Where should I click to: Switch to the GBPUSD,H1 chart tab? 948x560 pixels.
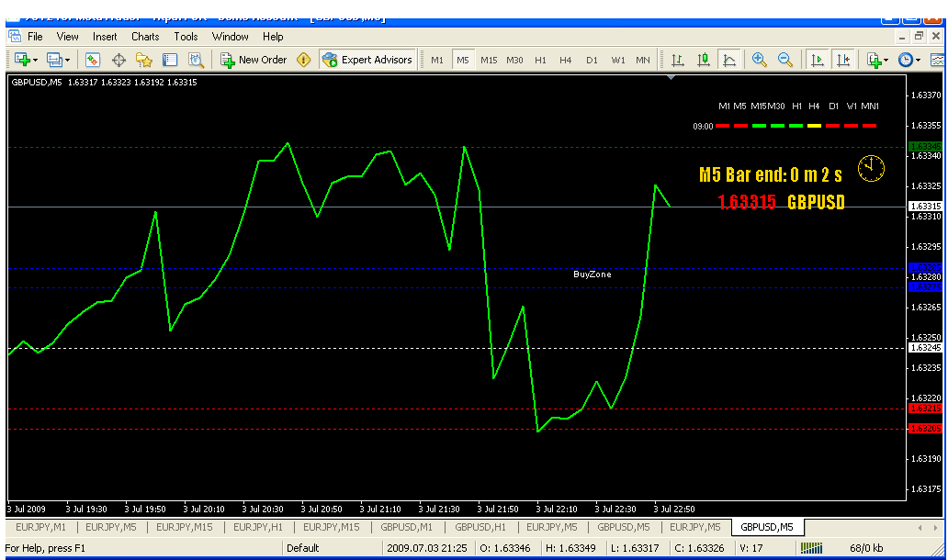[480, 527]
